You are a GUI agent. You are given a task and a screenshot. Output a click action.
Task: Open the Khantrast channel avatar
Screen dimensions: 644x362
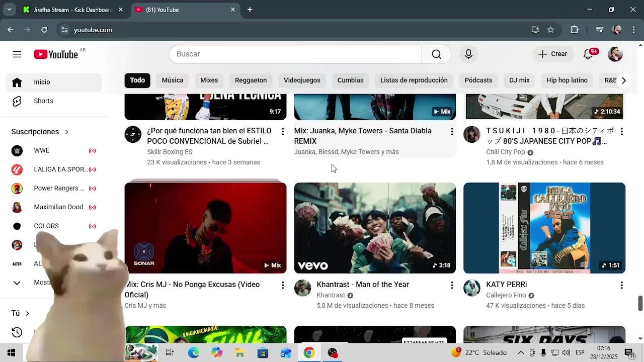point(302,288)
